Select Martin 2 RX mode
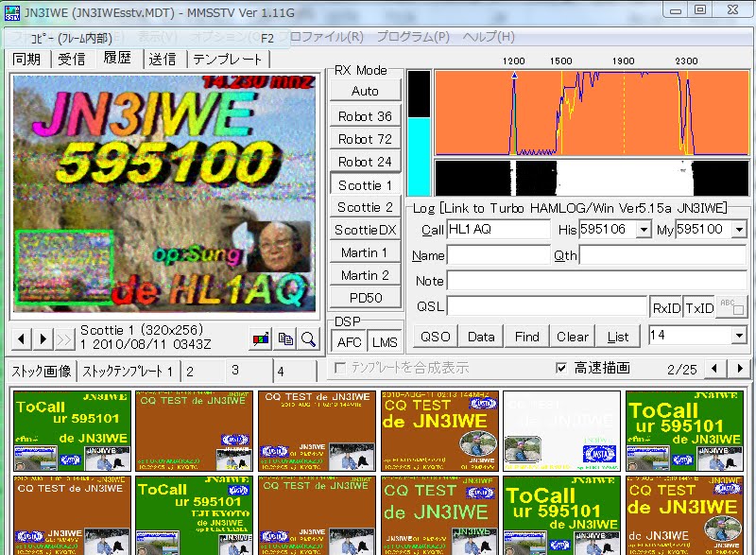756x555 pixels. (x=365, y=275)
